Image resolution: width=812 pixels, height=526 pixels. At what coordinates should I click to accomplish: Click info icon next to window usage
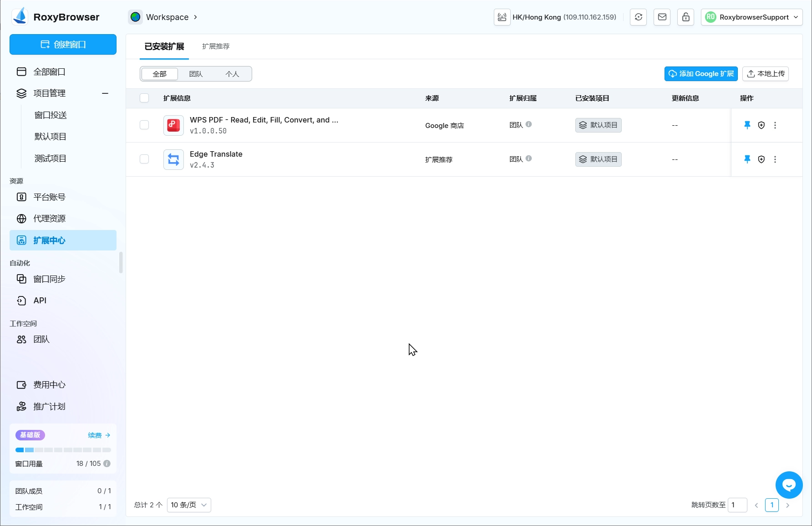click(x=107, y=464)
